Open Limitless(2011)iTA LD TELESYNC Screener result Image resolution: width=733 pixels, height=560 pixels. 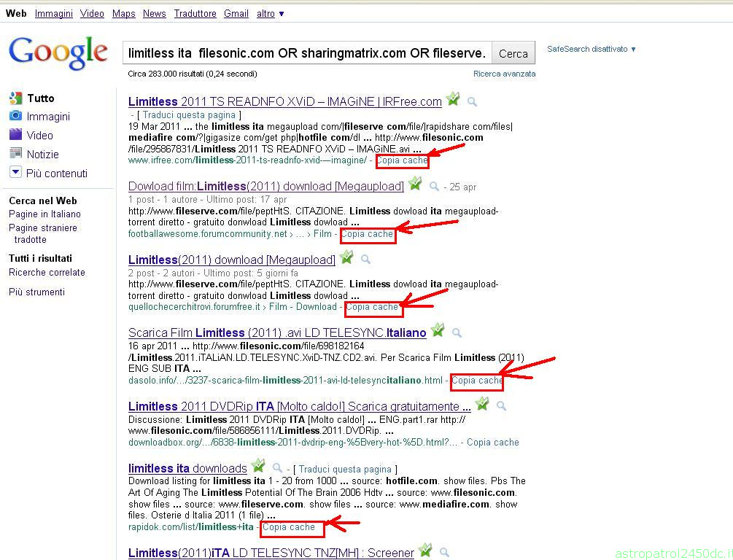[x=271, y=553]
